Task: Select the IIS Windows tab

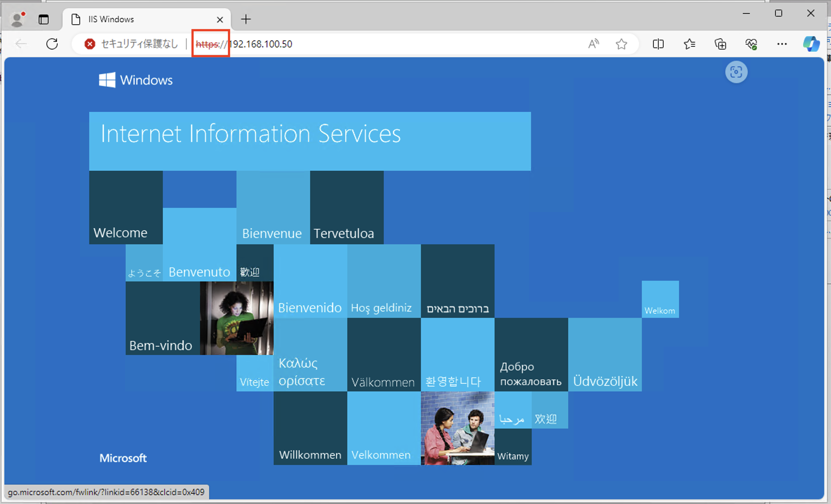Action: [146, 19]
